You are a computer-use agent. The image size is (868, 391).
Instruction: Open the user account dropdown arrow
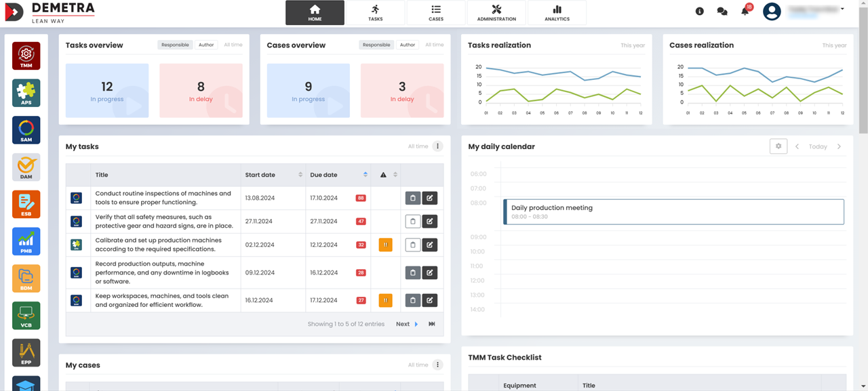coord(842,9)
